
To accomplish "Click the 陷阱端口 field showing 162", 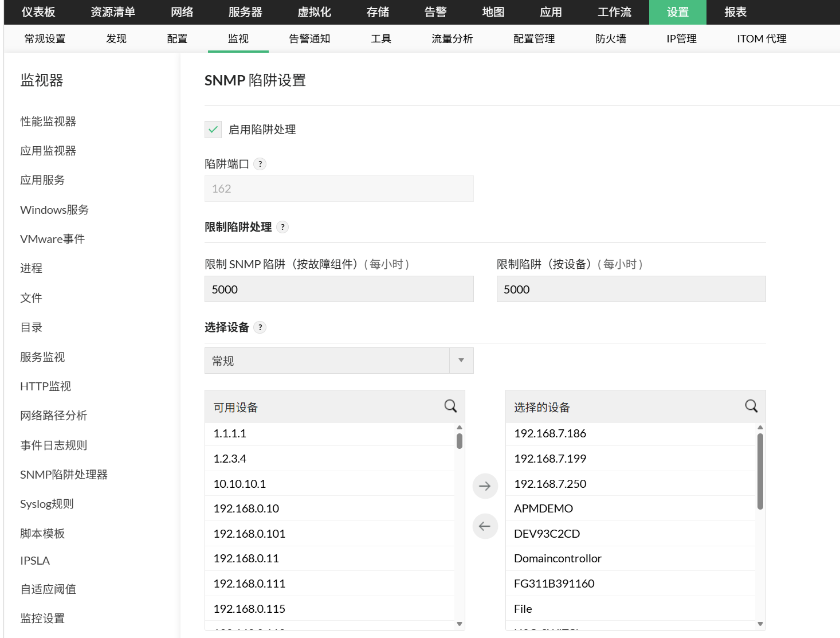I will [339, 189].
